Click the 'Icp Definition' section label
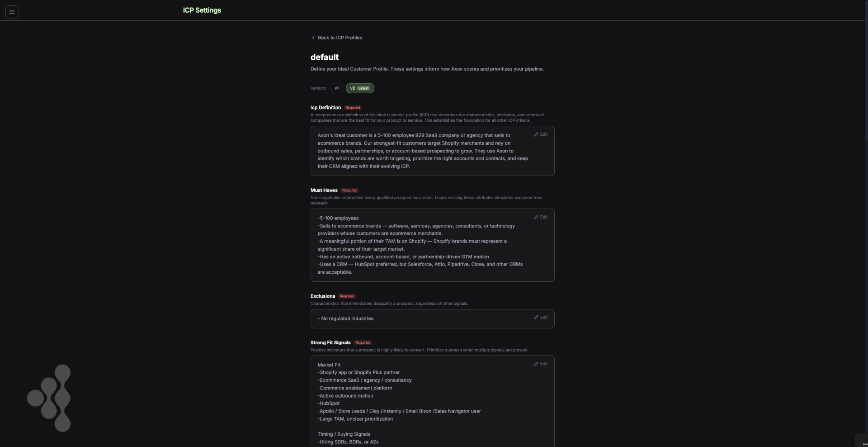Screen dimensions: 868x447 pos(325,108)
